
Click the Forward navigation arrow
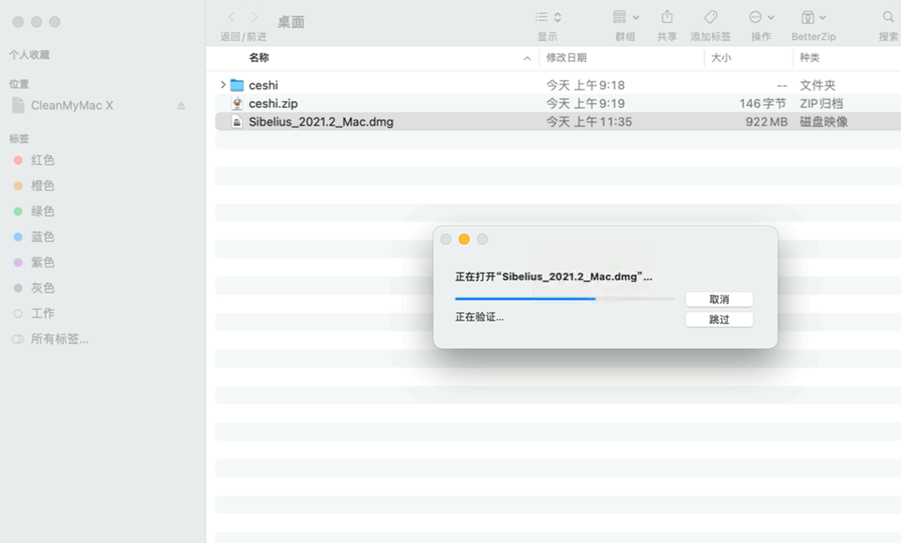255,18
